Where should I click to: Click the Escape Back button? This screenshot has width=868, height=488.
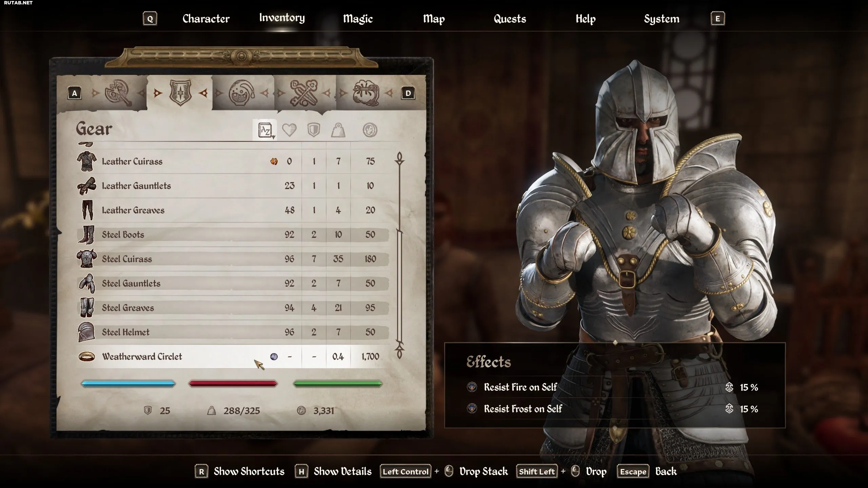click(x=647, y=471)
